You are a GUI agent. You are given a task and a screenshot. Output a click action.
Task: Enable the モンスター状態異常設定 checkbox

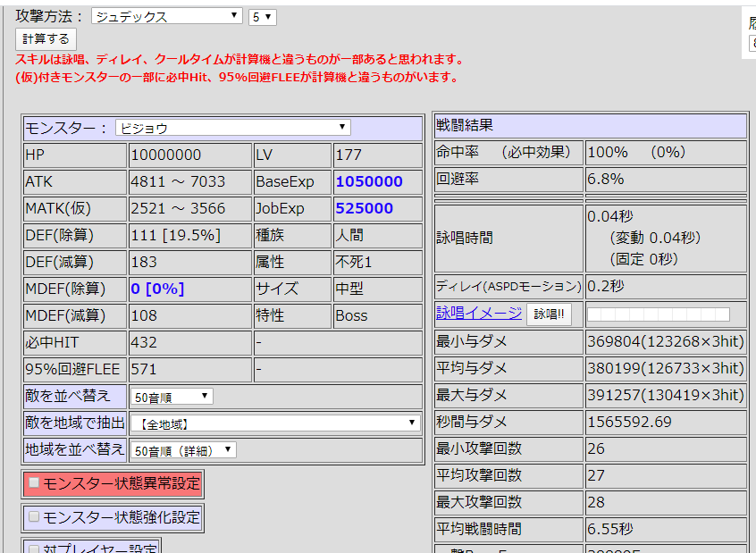(34, 482)
